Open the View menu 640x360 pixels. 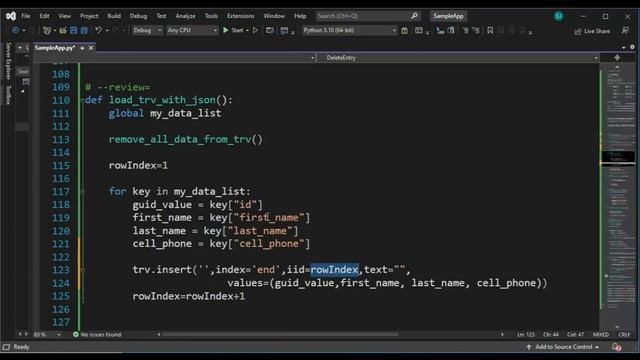pyautogui.click(x=64, y=16)
